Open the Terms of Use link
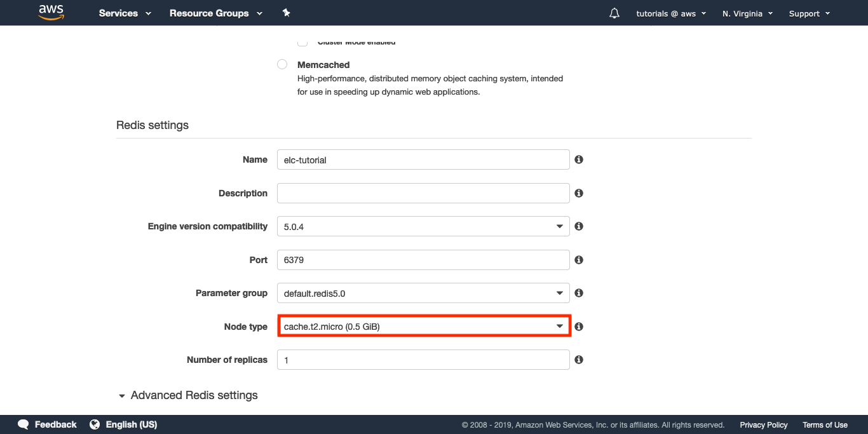The width and height of the screenshot is (868, 434). [825, 424]
